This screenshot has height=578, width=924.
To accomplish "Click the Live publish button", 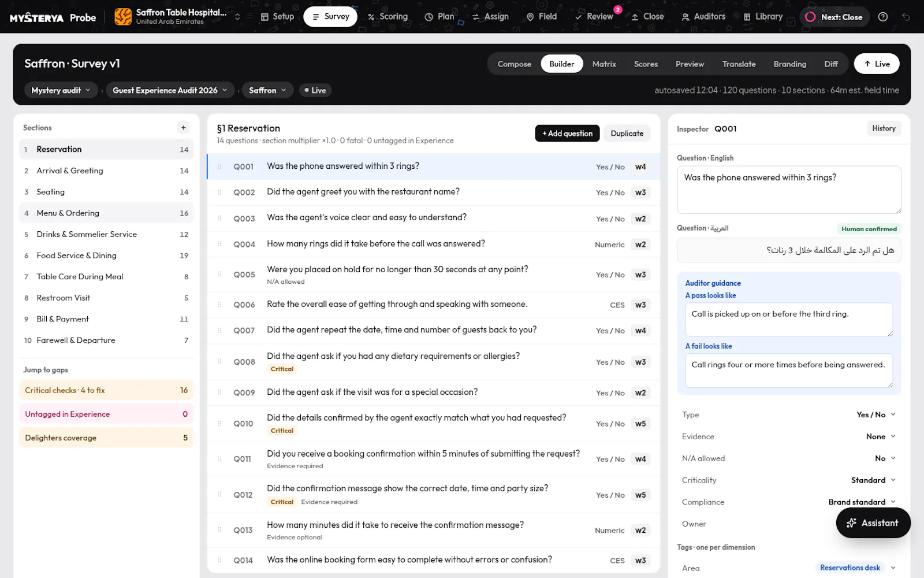I will click(x=876, y=64).
